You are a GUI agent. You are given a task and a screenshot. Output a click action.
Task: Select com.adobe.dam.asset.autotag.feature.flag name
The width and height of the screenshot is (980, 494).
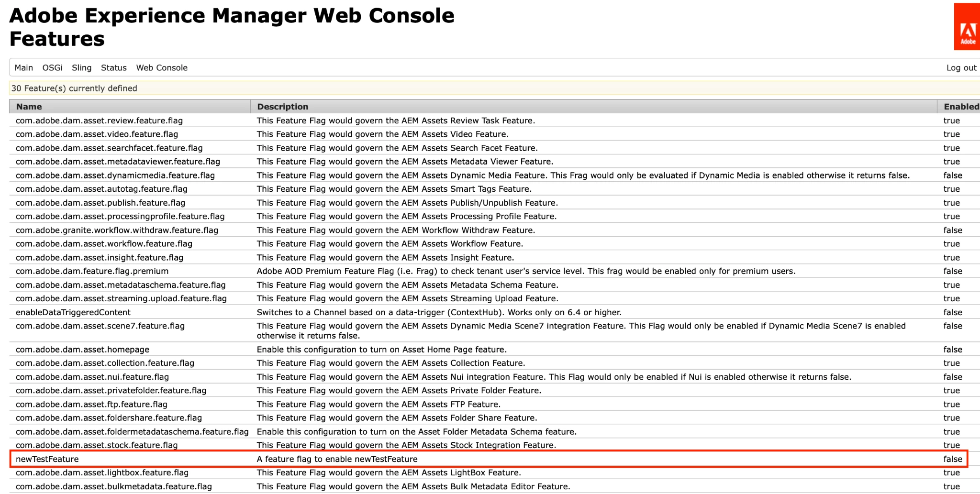(101, 189)
